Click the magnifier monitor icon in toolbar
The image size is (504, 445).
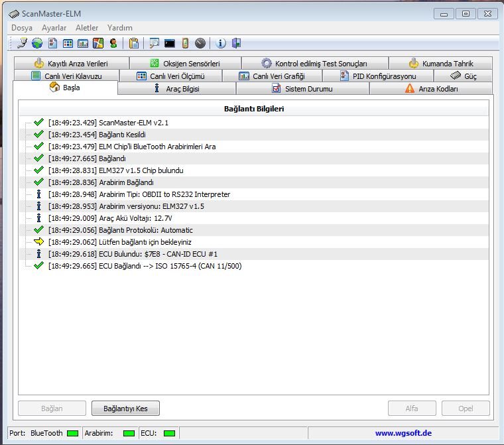pyautogui.click(x=155, y=44)
